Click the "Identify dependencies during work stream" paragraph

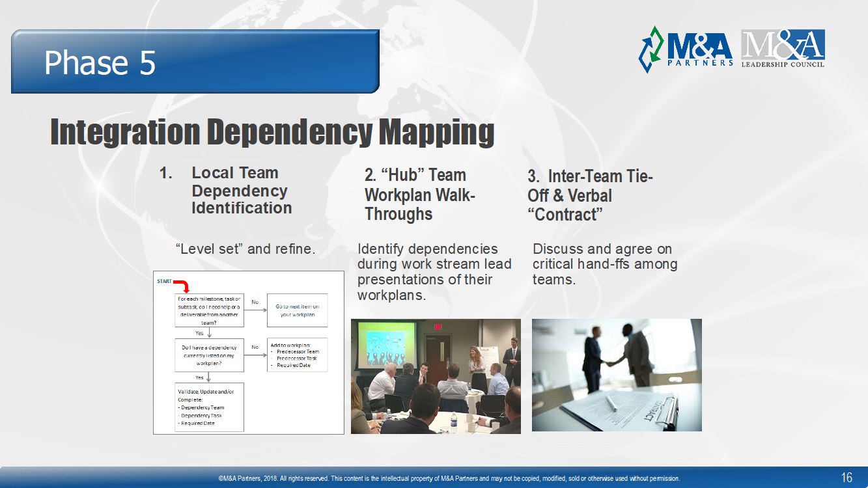(x=434, y=272)
